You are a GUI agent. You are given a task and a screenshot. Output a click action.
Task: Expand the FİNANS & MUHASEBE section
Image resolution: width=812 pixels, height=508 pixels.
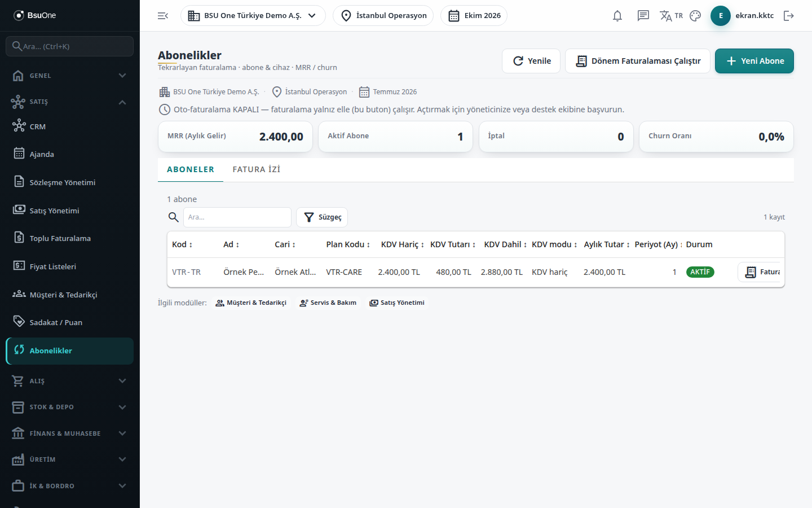point(70,433)
